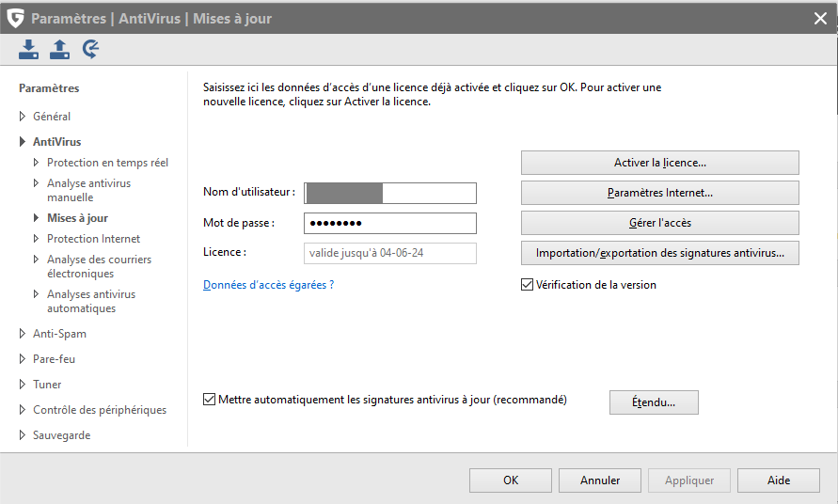This screenshot has width=838, height=504.
Task: Toggle Vérification de la version checkbox
Action: point(527,285)
